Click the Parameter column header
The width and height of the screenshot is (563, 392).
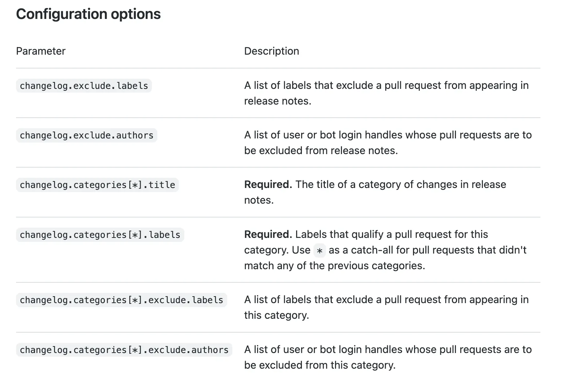pos(41,51)
